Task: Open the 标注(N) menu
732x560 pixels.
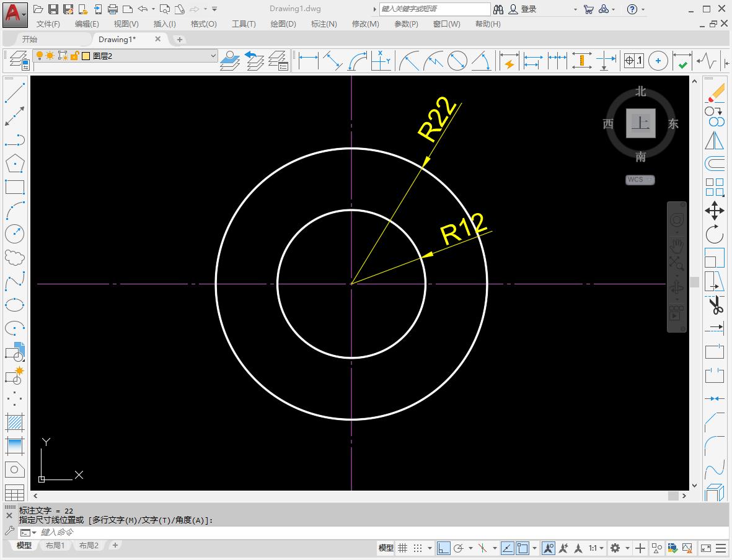Action: coord(324,24)
